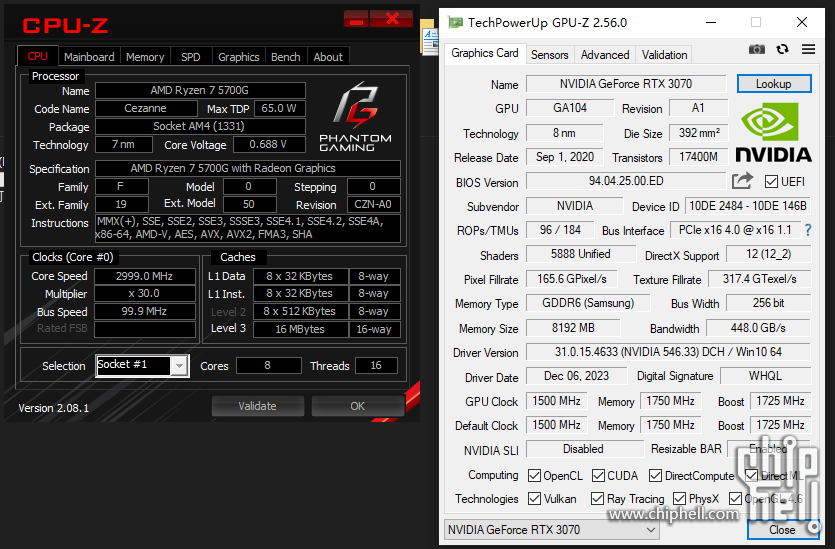Screen dimensions: 835x549
Task: Click the Driver Version field
Action: (668, 352)
